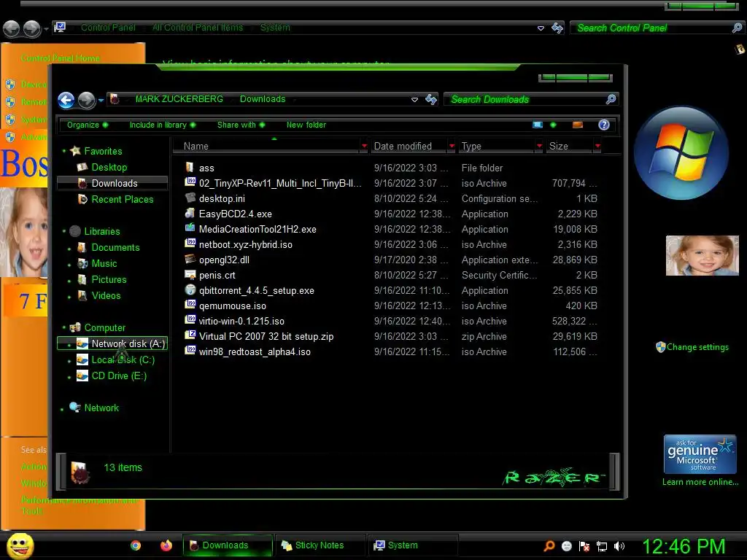747x560 pixels.
Task: Select virtio-win-0.1.215.iso file name
Action: pyautogui.click(x=241, y=321)
